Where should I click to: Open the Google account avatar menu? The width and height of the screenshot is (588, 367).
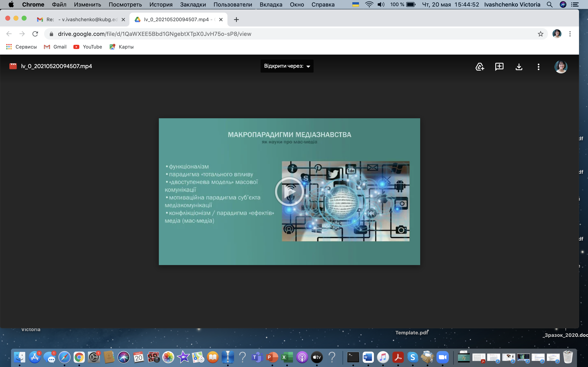coord(561,67)
